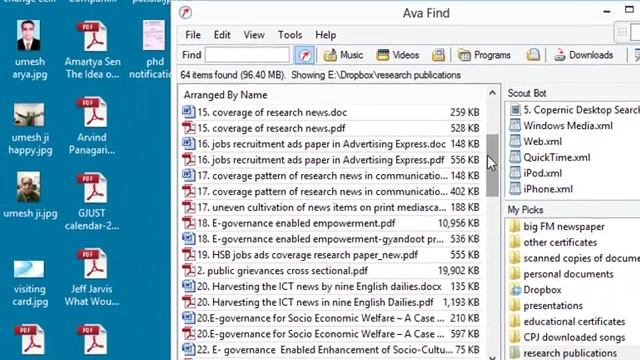Open CPJ downloaded songs folder
Viewport: 640px width, 360px height.
click(567, 338)
